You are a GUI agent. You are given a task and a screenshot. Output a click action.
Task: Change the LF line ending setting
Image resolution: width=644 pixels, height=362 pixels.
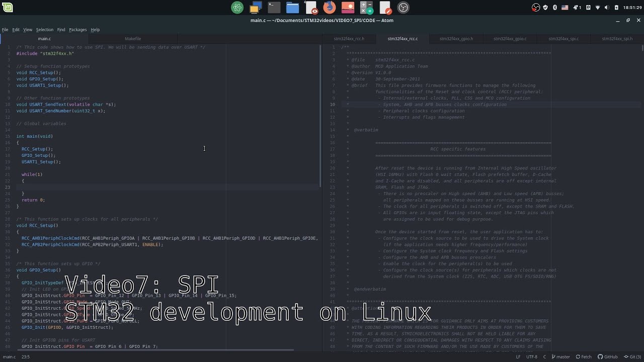[x=518, y=357]
